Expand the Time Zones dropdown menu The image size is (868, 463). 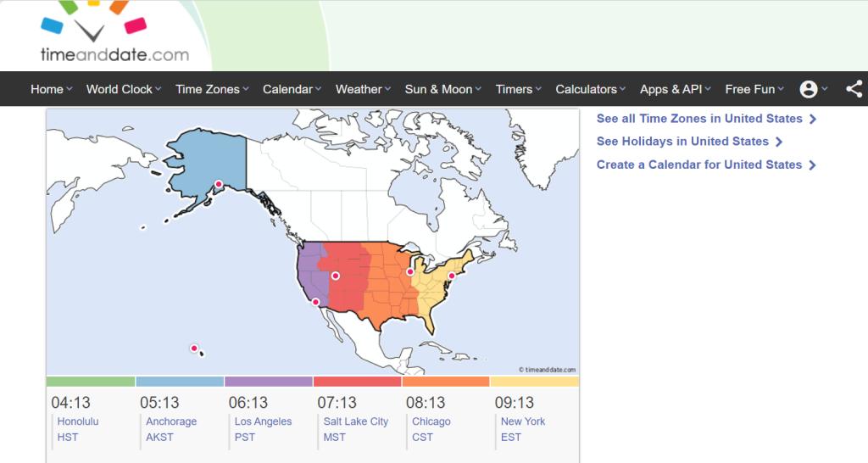click(x=212, y=89)
